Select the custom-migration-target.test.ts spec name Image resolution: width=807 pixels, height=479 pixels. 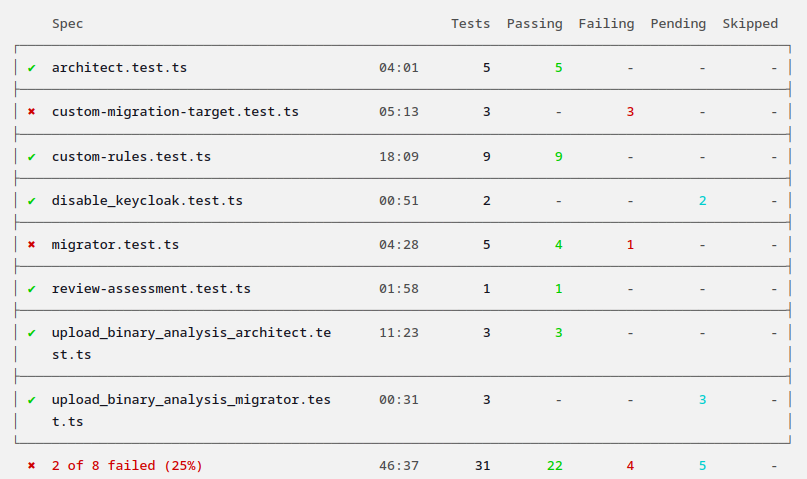[175, 112]
